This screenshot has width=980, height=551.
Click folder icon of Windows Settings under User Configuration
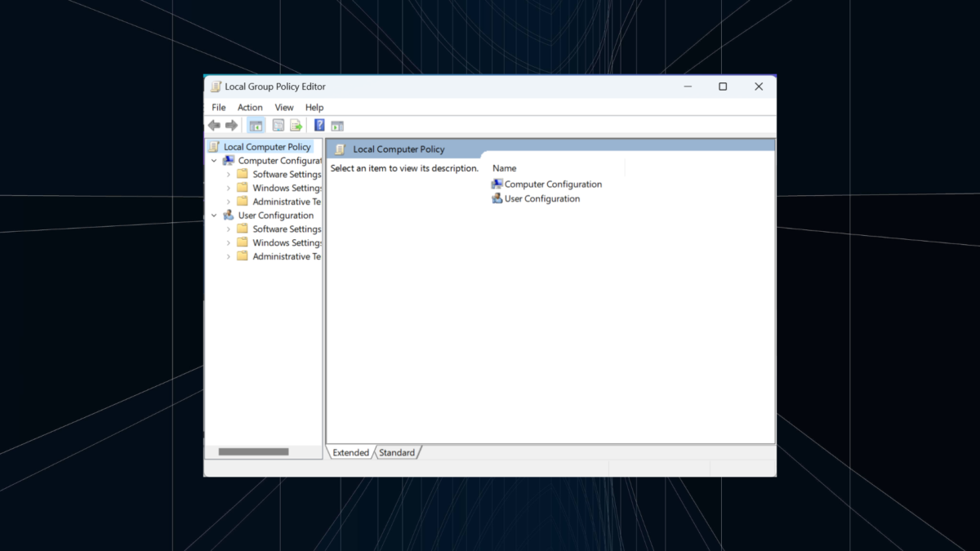click(x=243, y=242)
